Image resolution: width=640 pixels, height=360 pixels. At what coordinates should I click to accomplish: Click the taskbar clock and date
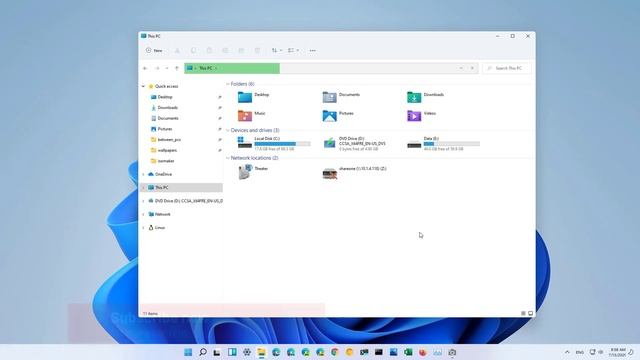pos(618,352)
